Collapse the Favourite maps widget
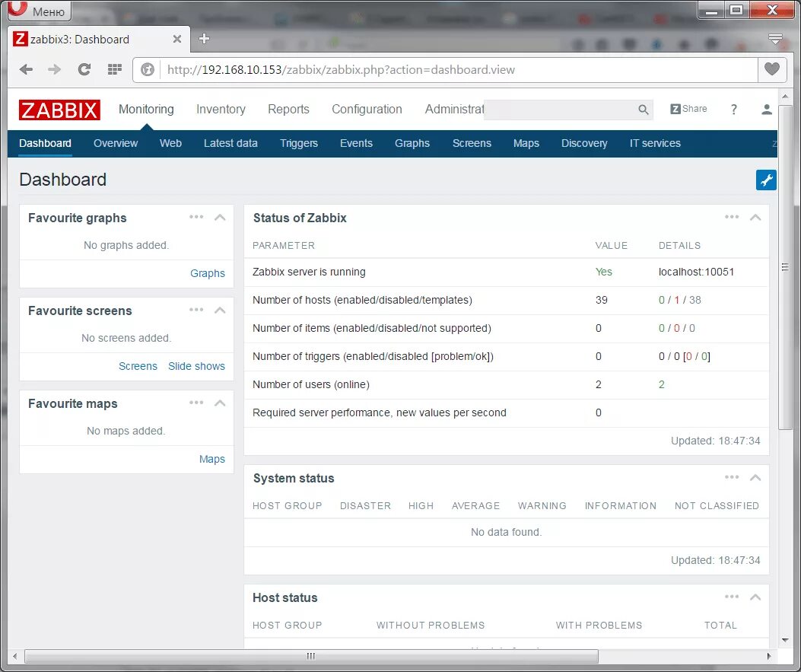This screenshot has width=801, height=672. [x=220, y=403]
